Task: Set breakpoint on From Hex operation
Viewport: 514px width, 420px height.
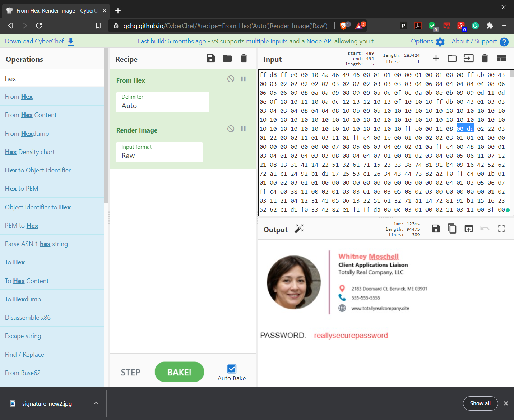Action: pos(244,79)
